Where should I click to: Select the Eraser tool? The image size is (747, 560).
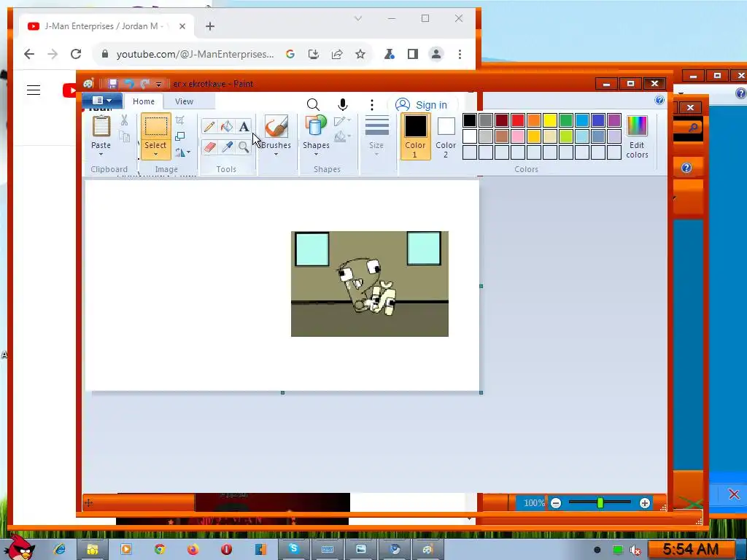pos(209,147)
